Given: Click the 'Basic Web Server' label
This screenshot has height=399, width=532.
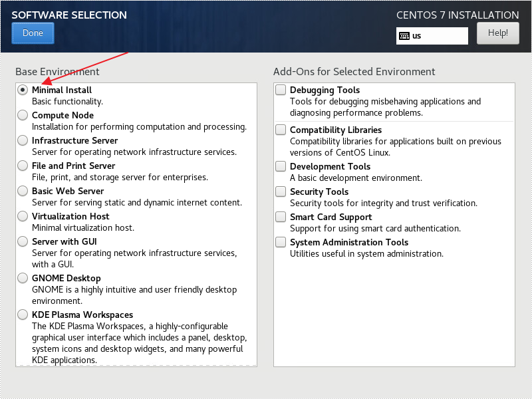Looking at the screenshot, I should point(68,191).
